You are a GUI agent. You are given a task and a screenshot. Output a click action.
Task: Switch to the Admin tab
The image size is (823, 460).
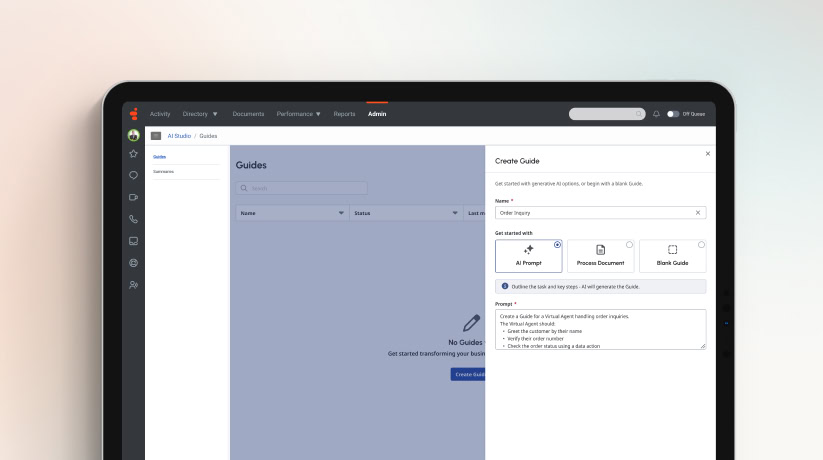(x=377, y=114)
